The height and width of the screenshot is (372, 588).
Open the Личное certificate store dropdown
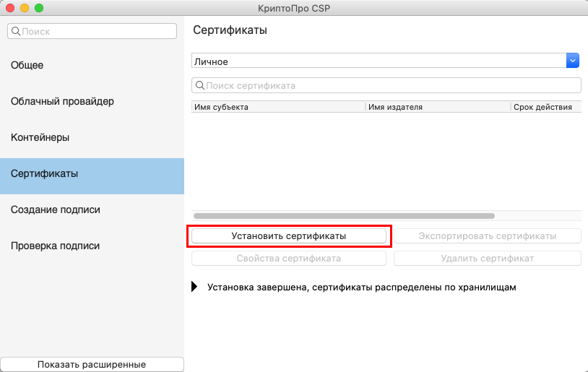(x=379, y=61)
